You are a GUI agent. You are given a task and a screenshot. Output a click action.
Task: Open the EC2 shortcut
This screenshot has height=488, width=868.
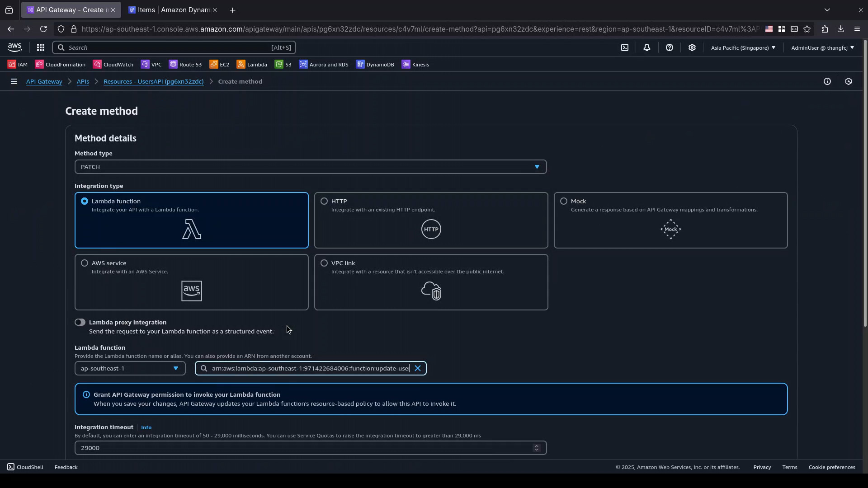[x=219, y=65]
